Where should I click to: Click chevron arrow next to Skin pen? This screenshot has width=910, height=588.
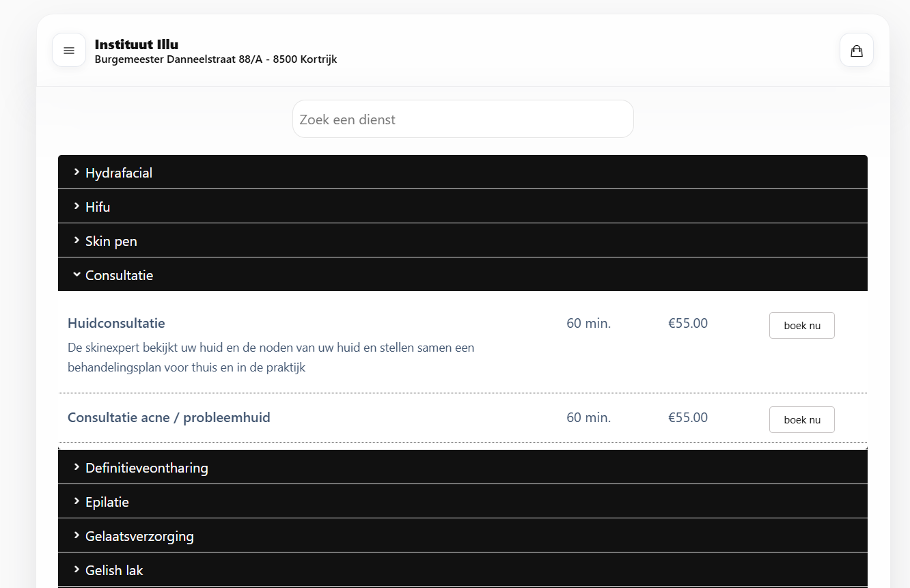pyautogui.click(x=77, y=240)
